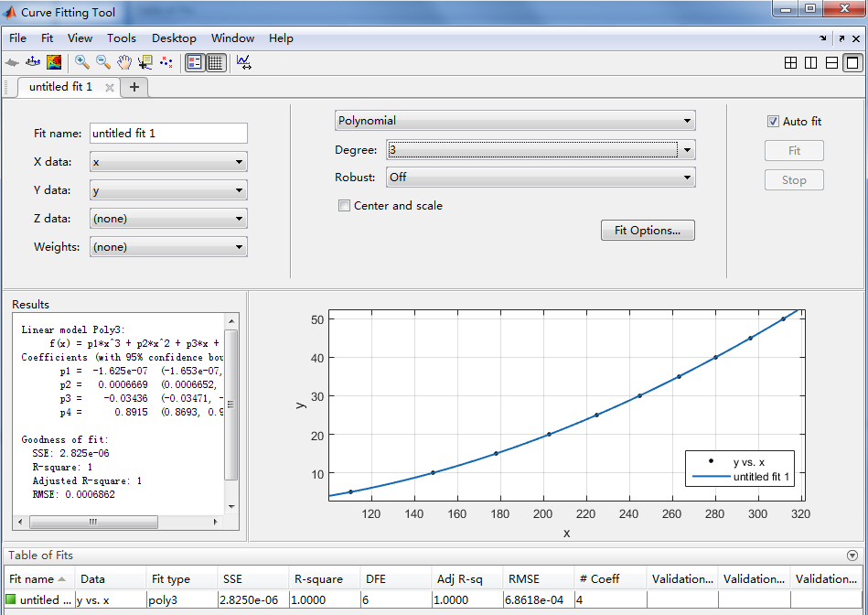Click the 'poly3' cell in table
The height and width of the screenshot is (615, 868).
(182, 599)
